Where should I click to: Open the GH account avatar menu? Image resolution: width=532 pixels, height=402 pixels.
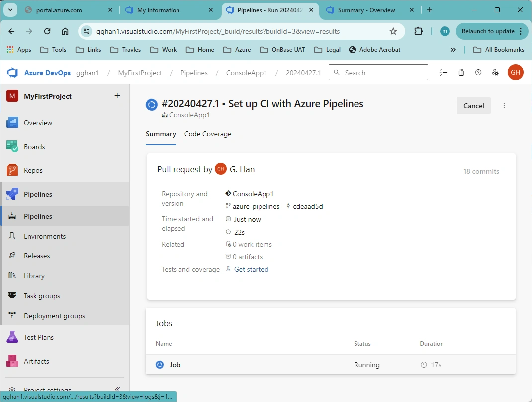tap(515, 72)
